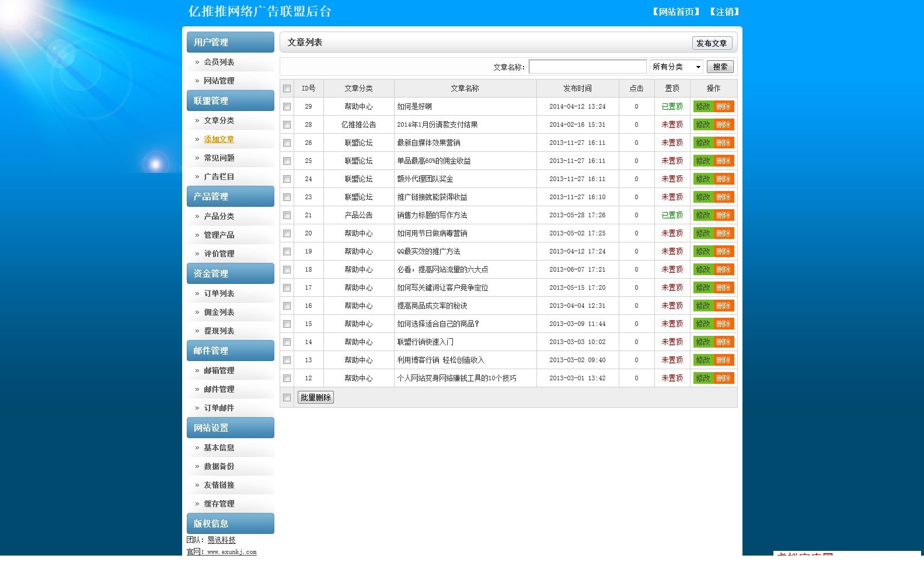Click the 点击 column header
The width and height of the screenshot is (924, 569).
pyautogui.click(x=636, y=88)
